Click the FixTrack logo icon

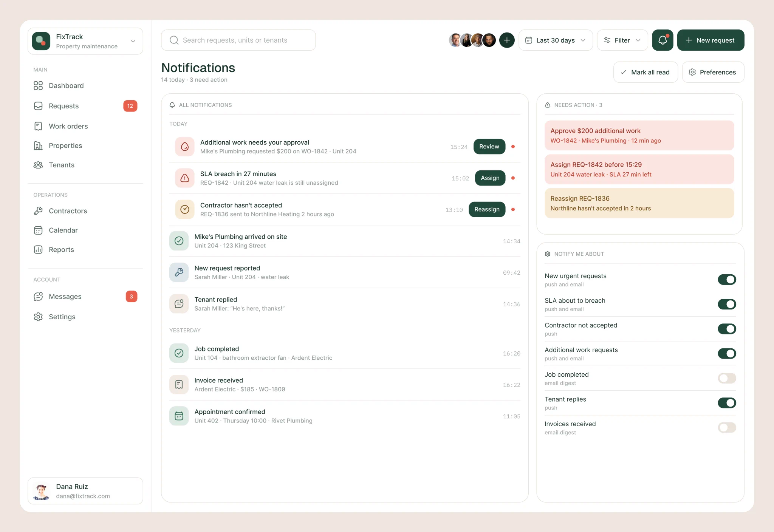pyautogui.click(x=41, y=41)
